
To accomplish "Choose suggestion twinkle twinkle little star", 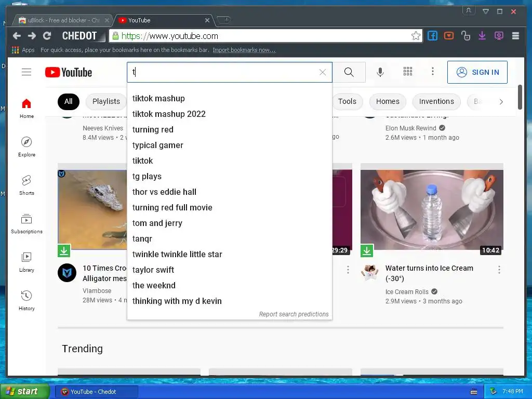I will pyautogui.click(x=229, y=255).
